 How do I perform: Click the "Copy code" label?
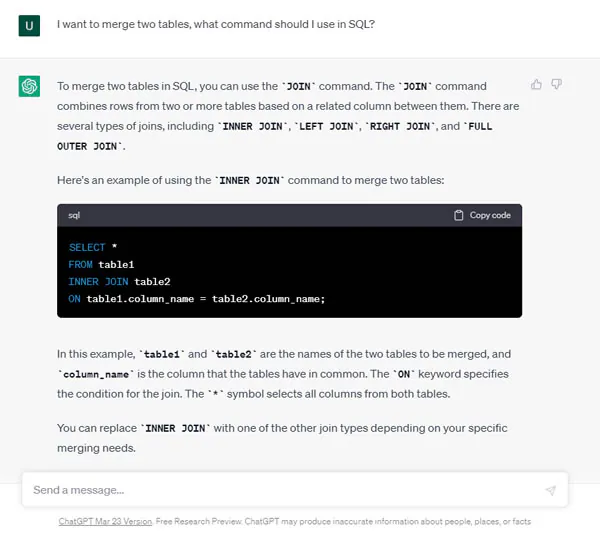coord(490,215)
